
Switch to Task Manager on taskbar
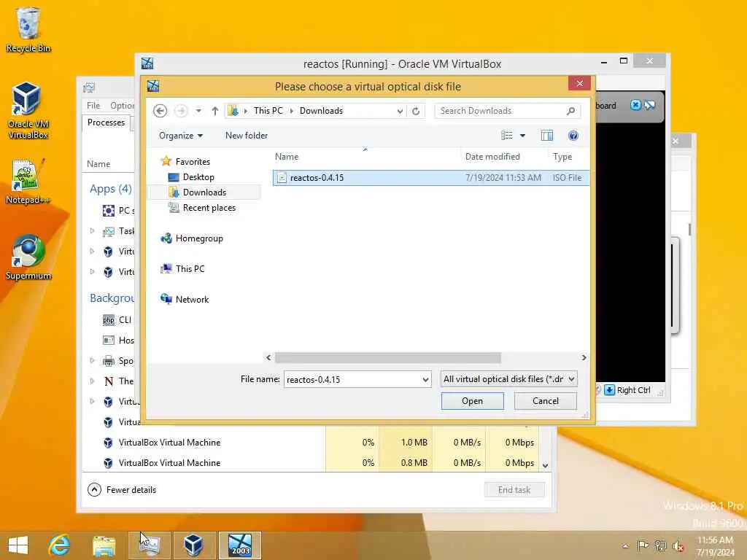149,545
